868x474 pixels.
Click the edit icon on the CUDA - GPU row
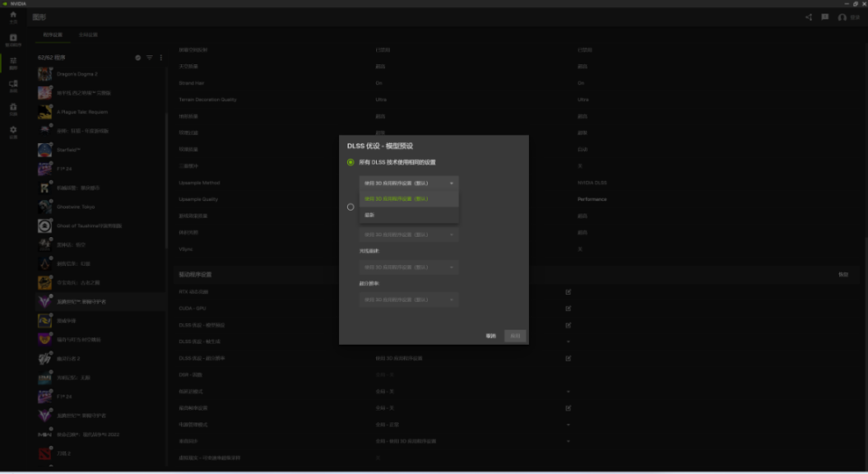click(568, 308)
